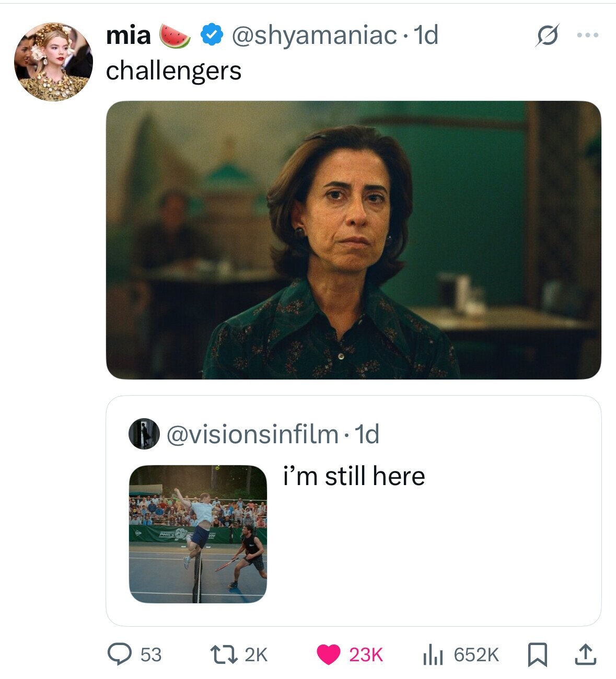Open quoted post text "i'm still here"
The height and width of the screenshot is (679, 616).
pyautogui.click(x=354, y=476)
